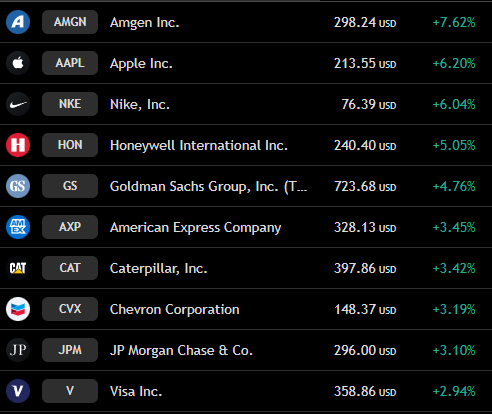Click the Visa V logo icon

click(x=18, y=391)
